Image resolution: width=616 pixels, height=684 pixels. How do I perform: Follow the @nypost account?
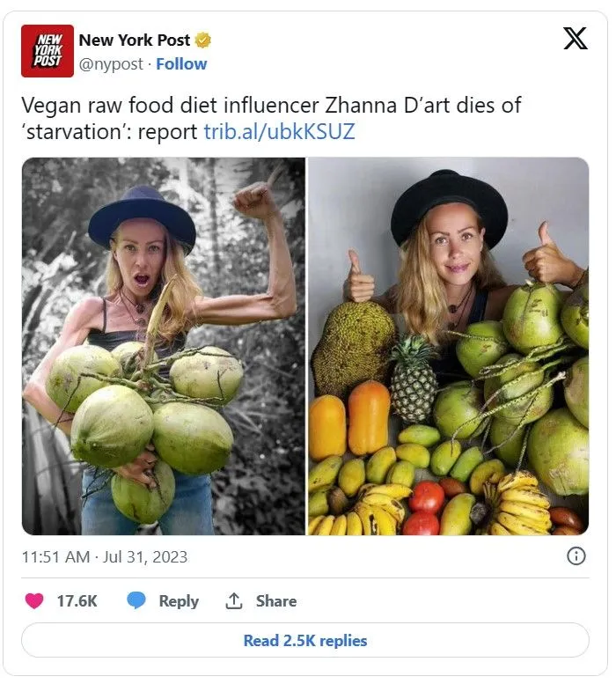181,63
